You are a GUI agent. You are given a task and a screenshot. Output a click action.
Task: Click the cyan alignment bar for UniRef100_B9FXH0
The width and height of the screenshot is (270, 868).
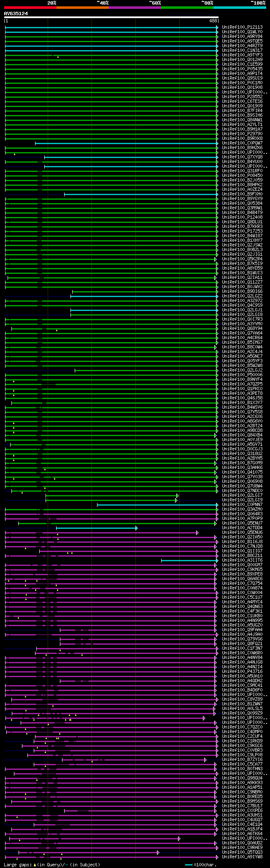(x=141, y=194)
